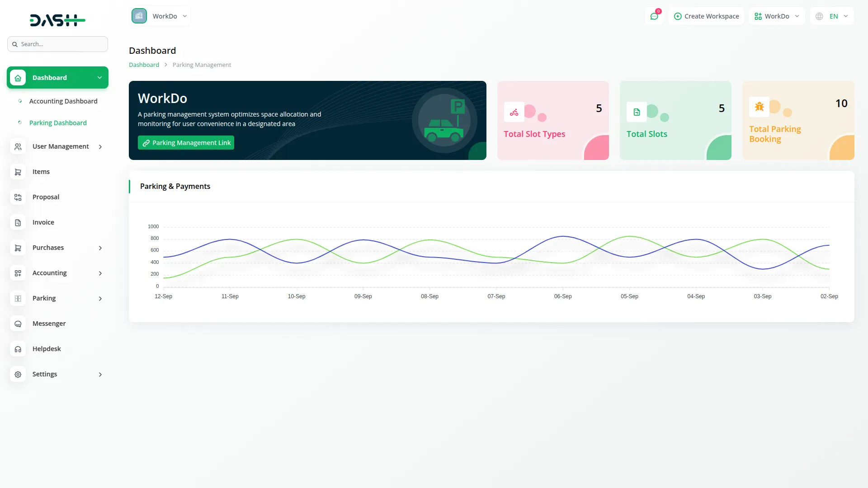The width and height of the screenshot is (868, 488).
Task: Click the Helpdesk headset icon
Action: click(18, 349)
